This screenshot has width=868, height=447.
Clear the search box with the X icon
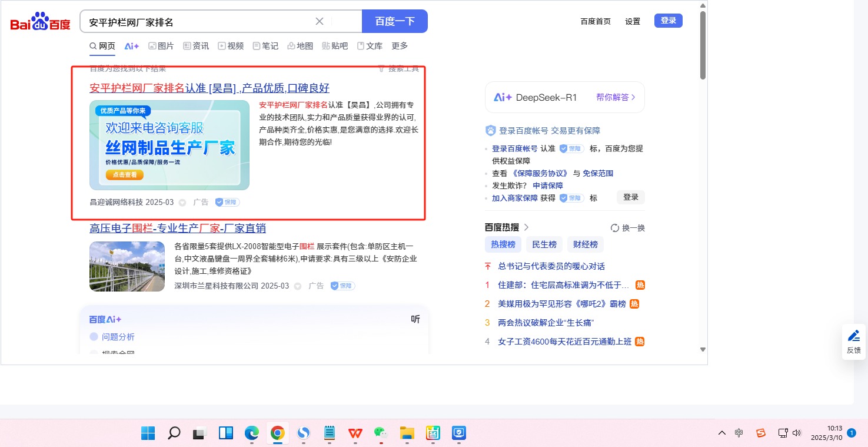pyautogui.click(x=320, y=22)
